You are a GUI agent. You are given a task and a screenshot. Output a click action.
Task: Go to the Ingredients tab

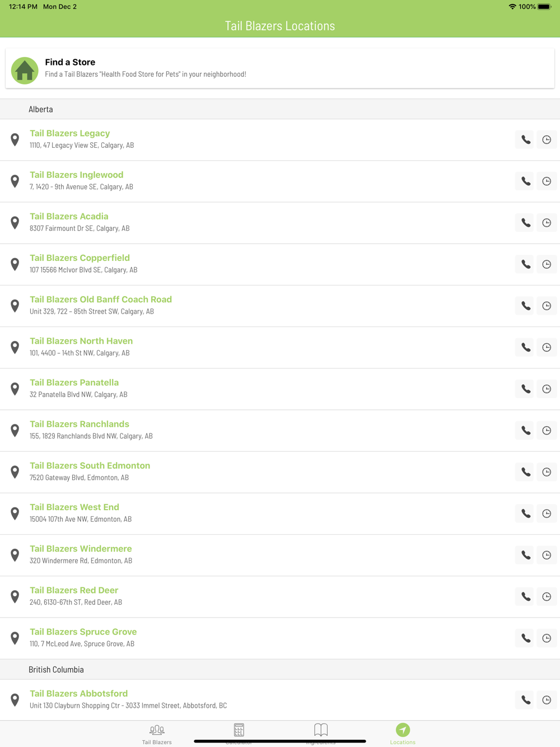click(x=321, y=734)
